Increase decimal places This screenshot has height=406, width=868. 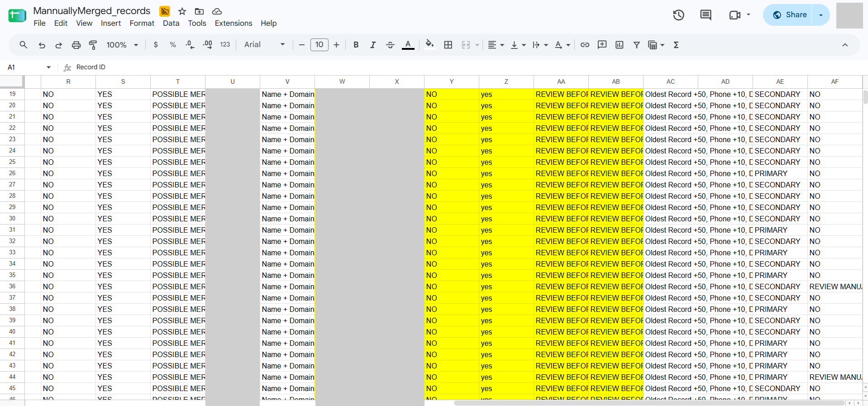(x=208, y=45)
